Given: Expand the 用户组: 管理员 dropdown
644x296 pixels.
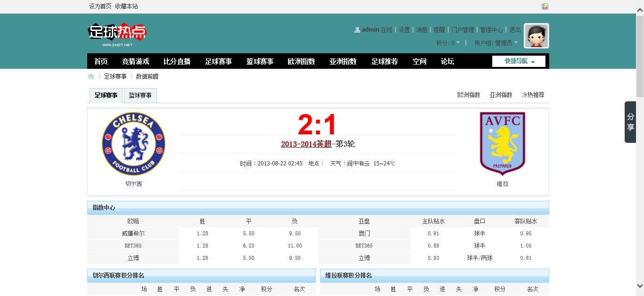Looking at the screenshot, I should [x=496, y=43].
